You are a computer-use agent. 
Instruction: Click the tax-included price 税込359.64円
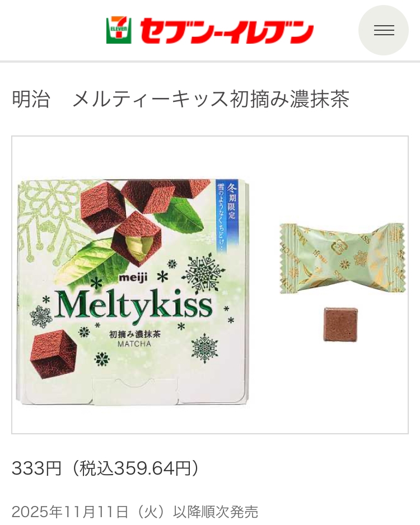tap(136, 468)
